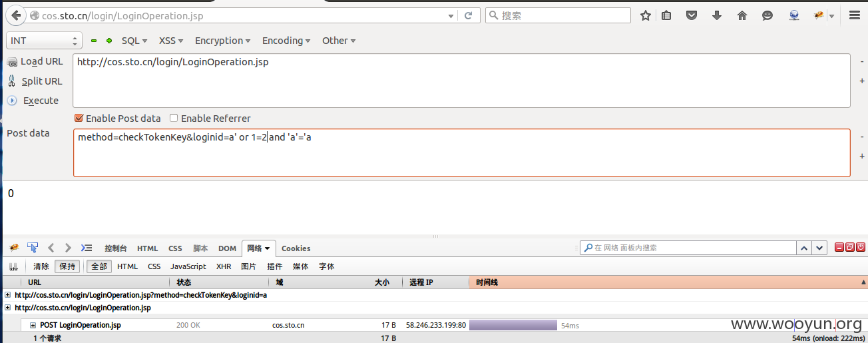The image size is (868, 343).
Task: Switch to the DOM tab
Action: click(x=228, y=248)
